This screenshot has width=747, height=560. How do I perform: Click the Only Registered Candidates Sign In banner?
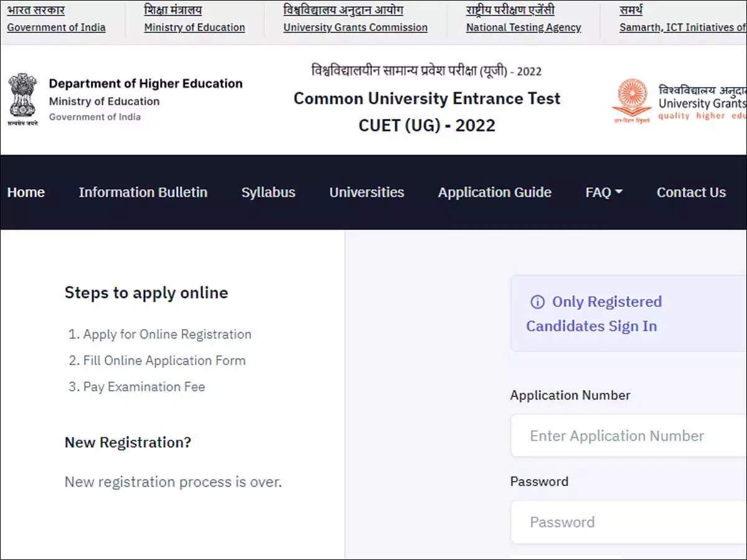(622, 313)
